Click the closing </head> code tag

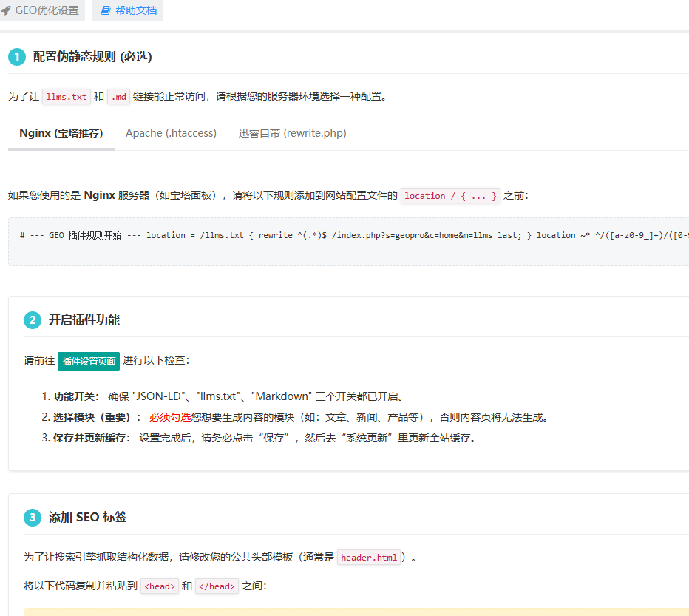coord(217,586)
